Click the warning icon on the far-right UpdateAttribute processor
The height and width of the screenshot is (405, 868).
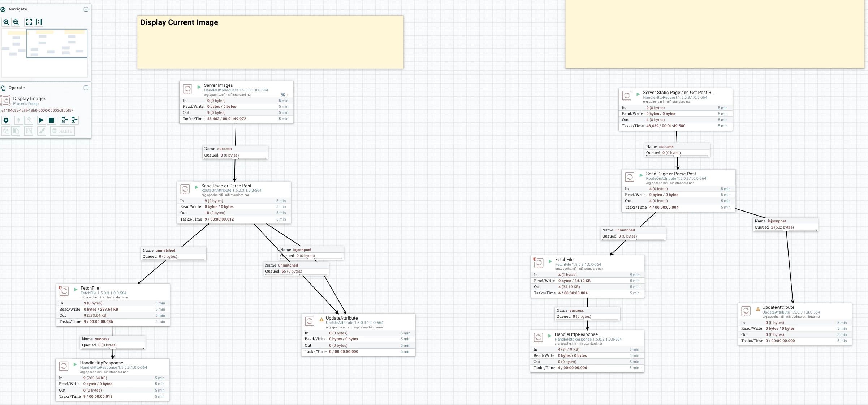click(758, 308)
